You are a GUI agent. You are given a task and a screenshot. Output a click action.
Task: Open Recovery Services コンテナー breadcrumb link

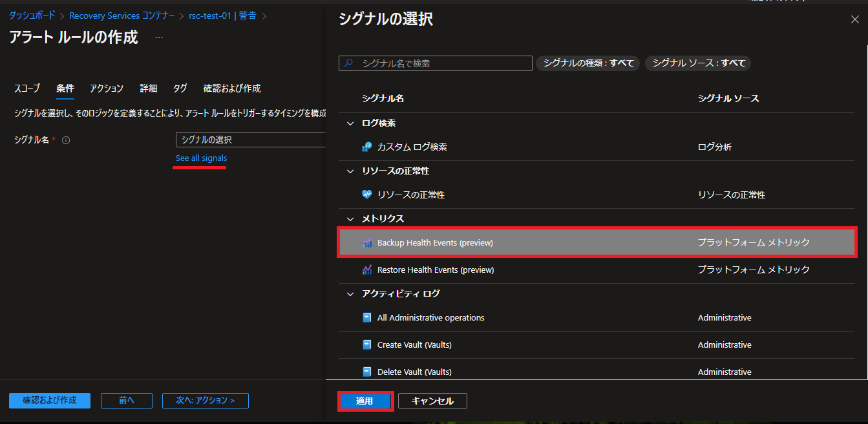(x=122, y=16)
